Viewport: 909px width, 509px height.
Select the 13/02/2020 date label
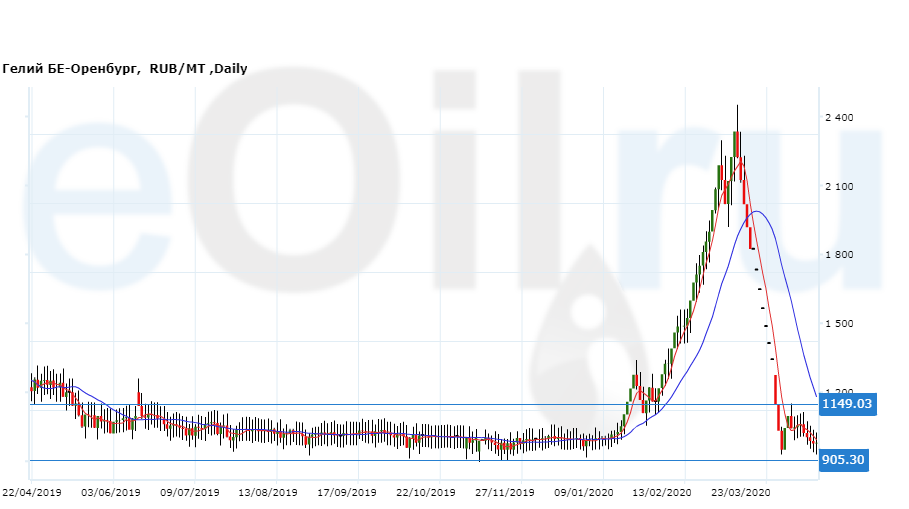[x=662, y=493]
